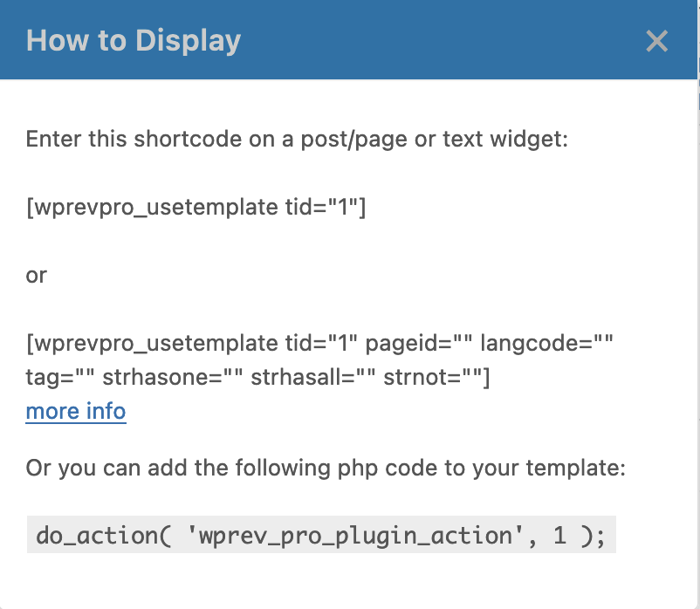Click the number 1 argument in php code
700x609 pixels.
pyautogui.click(x=559, y=535)
